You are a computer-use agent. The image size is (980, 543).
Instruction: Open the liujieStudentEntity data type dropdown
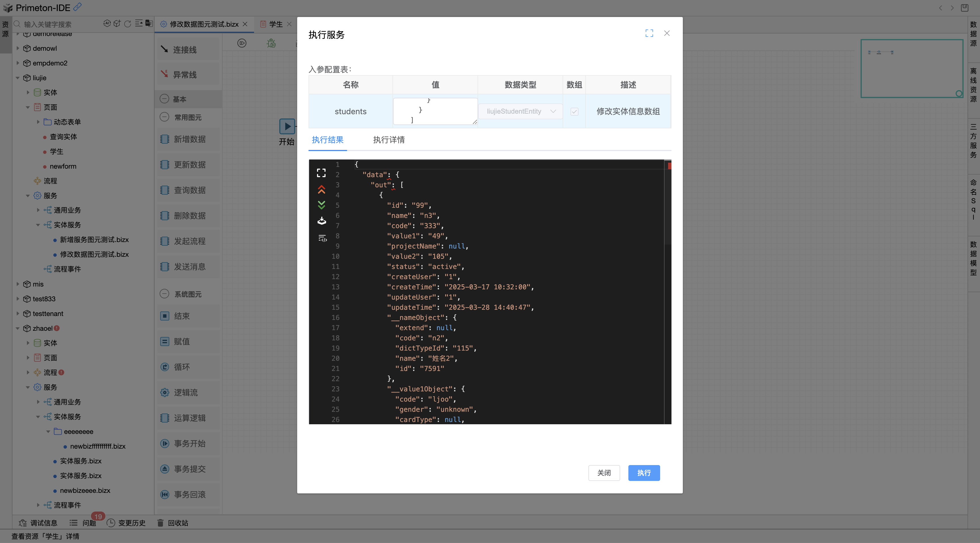click(x=520, y=111)
